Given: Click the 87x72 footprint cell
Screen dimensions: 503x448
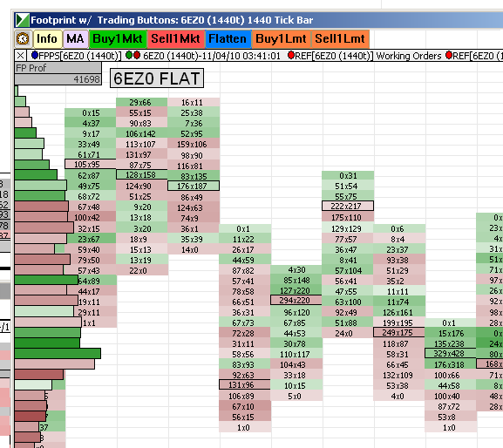Looking at the screenshot, I should point(451,407).
